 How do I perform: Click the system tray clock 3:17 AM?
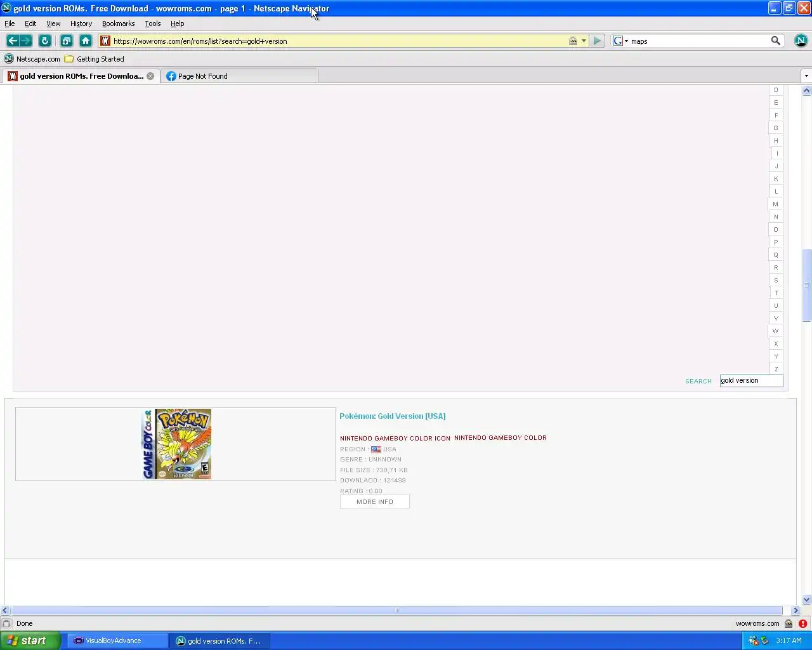click(x=789, y=641)
